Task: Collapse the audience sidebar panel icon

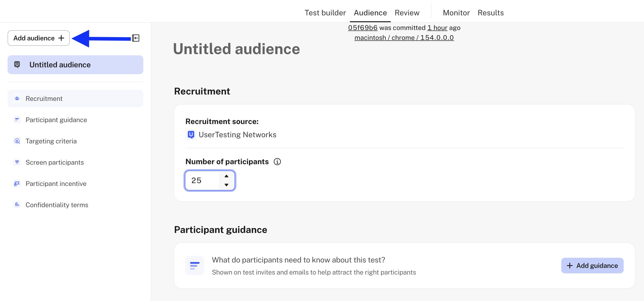Action: [135, 38]
